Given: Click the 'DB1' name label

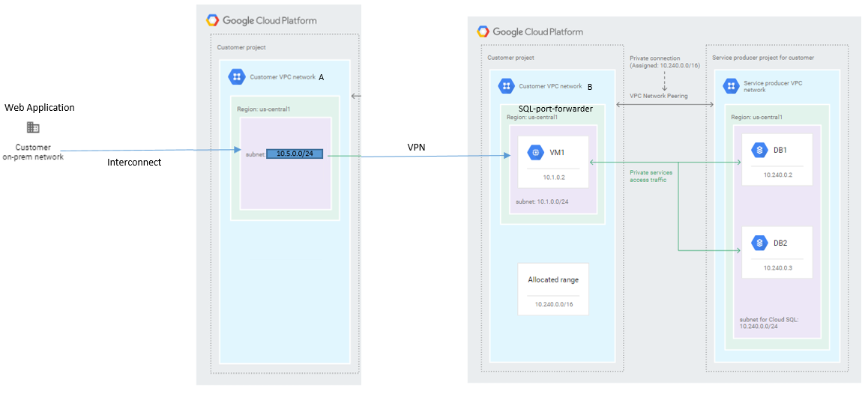Looking at the screenshot, I should [x=780, y=150].
